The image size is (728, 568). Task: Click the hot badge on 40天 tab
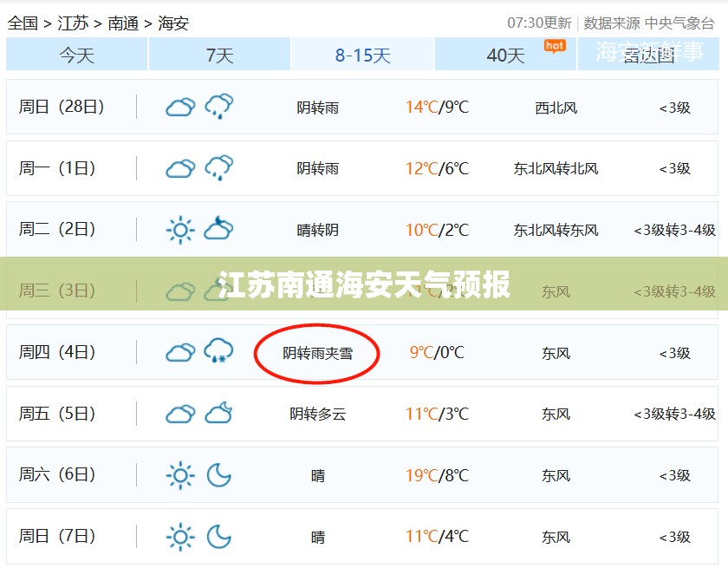click(x=555, y=46)
